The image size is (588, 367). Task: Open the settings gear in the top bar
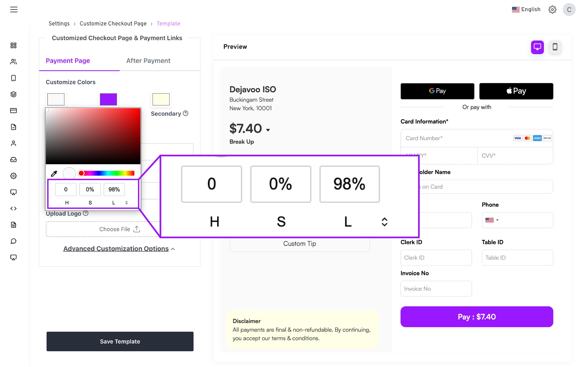tap(552, 9)
